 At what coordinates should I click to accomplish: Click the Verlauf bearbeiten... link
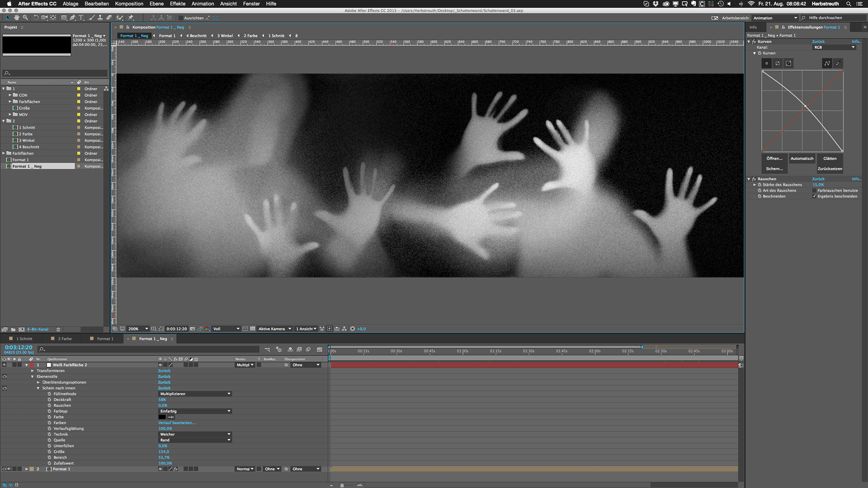pyautogui.click(x=177, y=423)
